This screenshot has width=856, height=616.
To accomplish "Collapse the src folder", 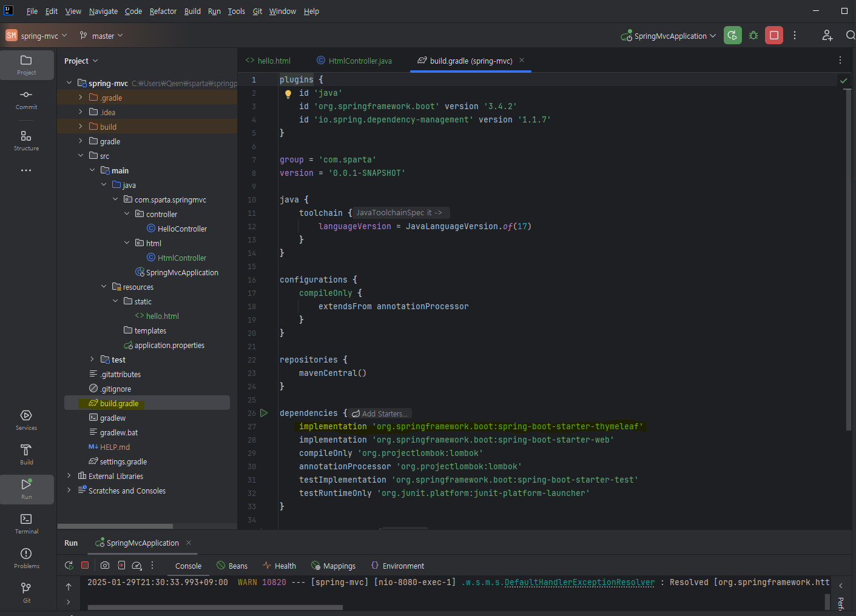I will pyautogui.click(x=81, y=155).
